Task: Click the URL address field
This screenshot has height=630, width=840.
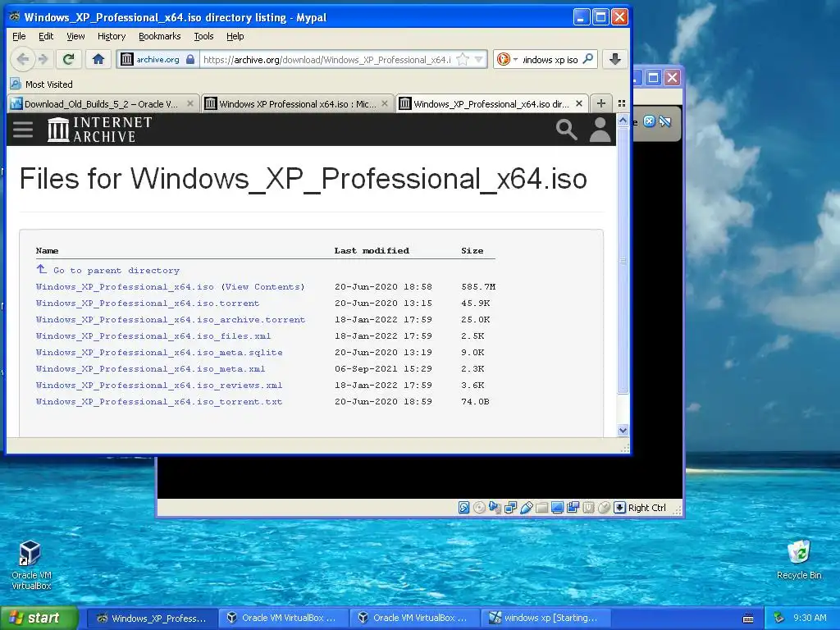Action: [326, 59]
